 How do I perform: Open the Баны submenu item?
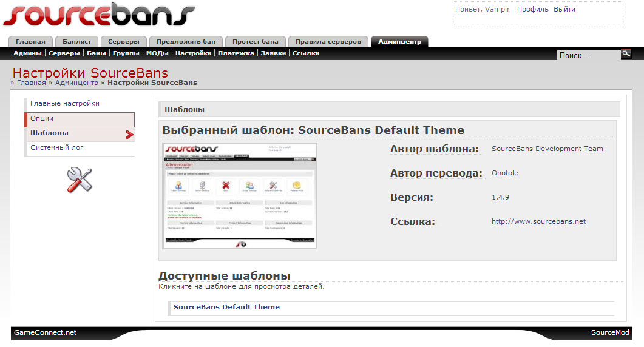tap(96, 53)
